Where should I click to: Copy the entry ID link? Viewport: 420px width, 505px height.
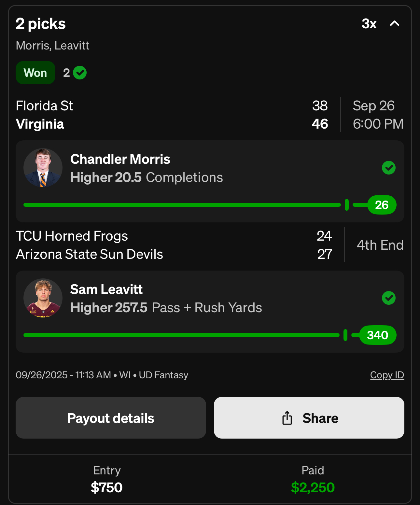tap(387, 375)
